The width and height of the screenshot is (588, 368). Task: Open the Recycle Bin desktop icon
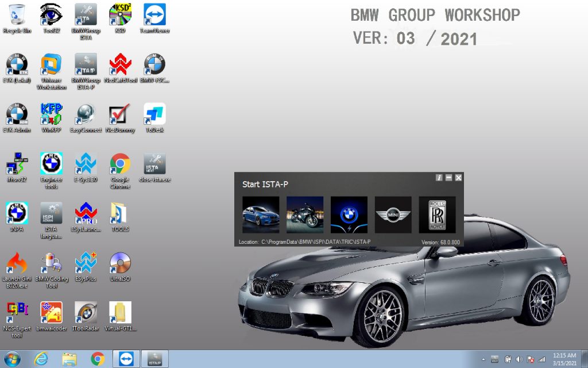[x=17, y=19]
